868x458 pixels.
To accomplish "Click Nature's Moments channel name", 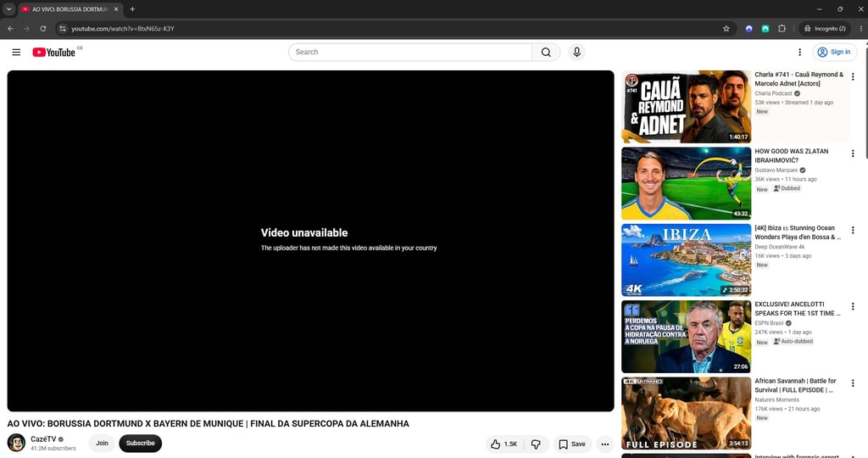I will click(776, 399).
